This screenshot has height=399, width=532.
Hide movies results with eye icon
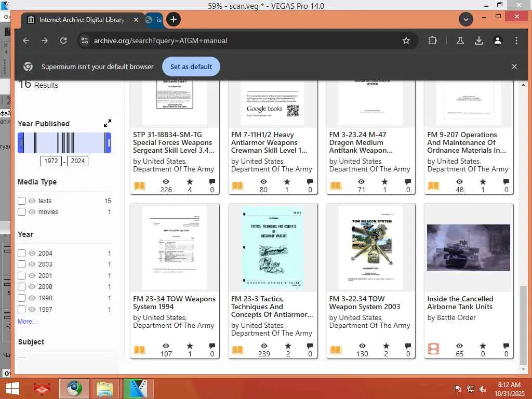click(32, 212)
